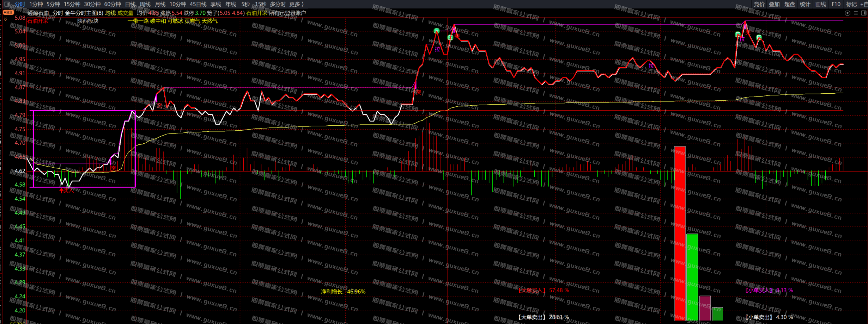Open the three-line list menu icon
Image resolution: width=868 pixels, height=324 pixels.
(x=856, y=13)
